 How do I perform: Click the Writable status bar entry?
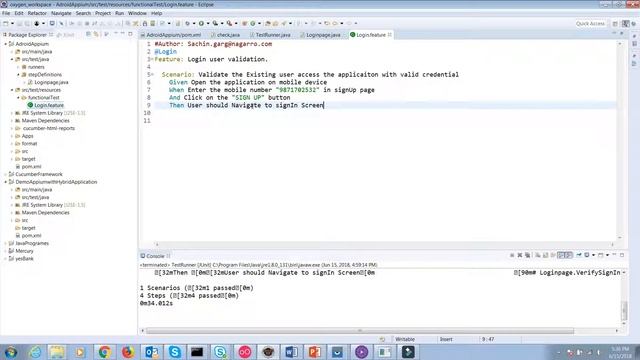click(x=405, y=339)
